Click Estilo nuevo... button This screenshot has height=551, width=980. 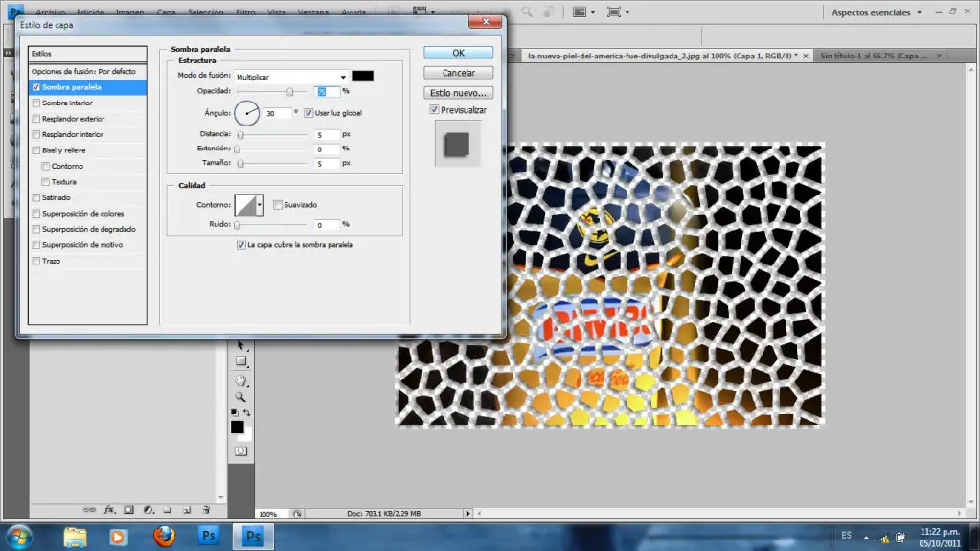pos(458,93)
